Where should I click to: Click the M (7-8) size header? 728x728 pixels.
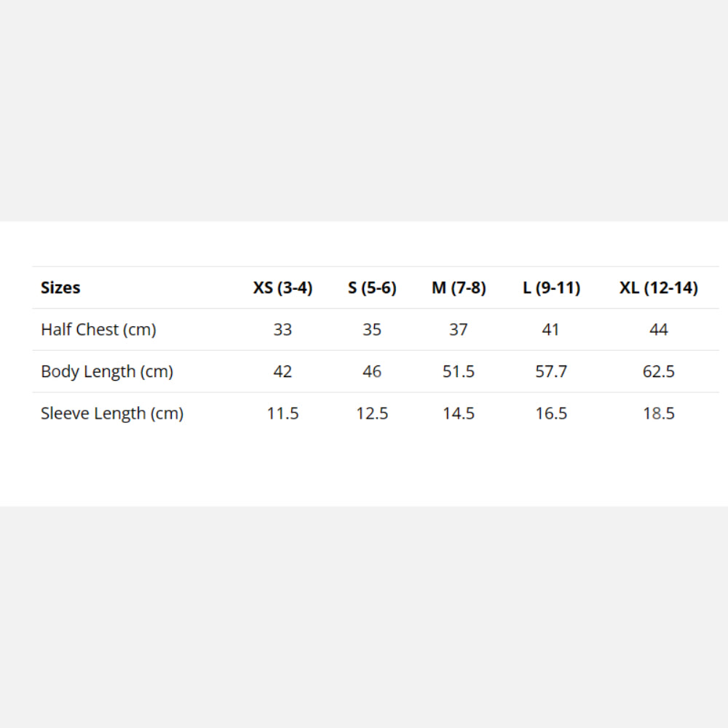(x=459, y=288)
